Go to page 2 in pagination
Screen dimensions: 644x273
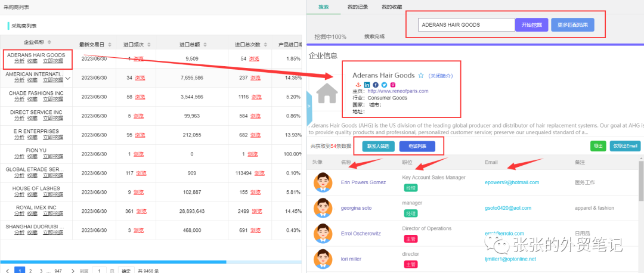pos(30,271)
